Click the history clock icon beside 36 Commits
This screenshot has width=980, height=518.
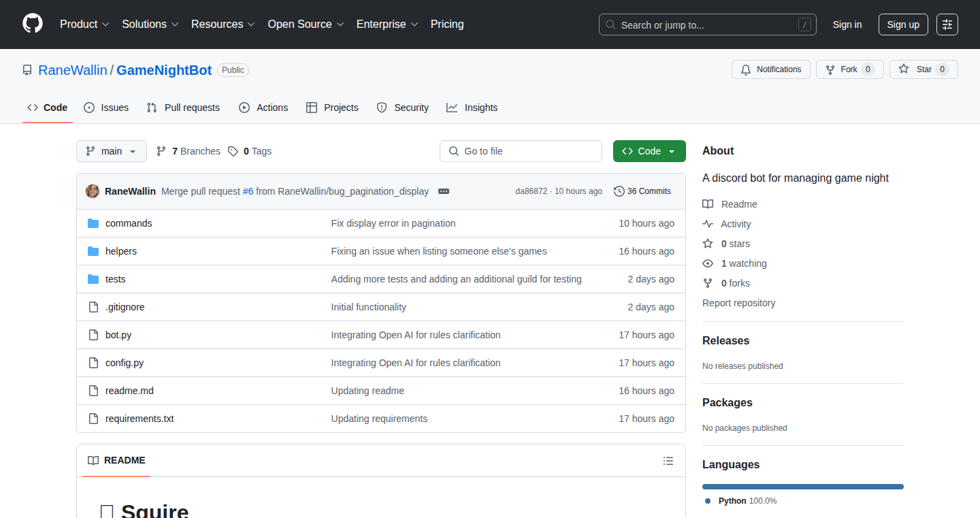(x=619, y=191)
